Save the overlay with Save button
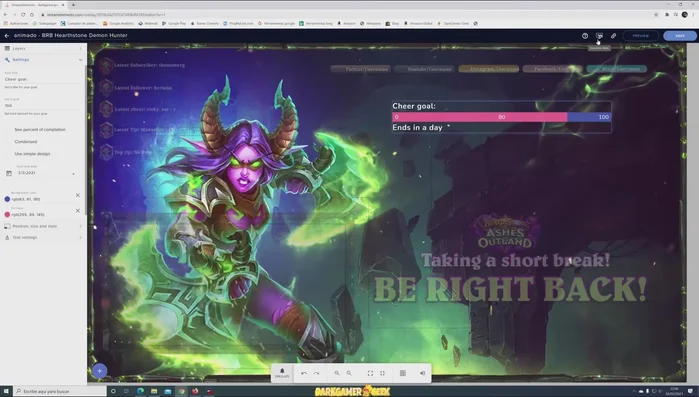 [x=680, y=36]
